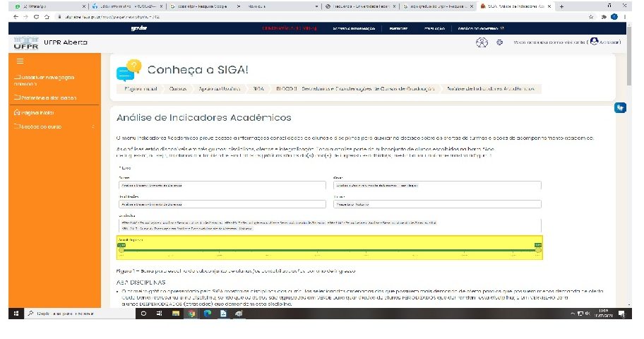Open Acesso à Informação in government bar
The height and width of the screenshot is (339, 644).
tap(354, 28)
